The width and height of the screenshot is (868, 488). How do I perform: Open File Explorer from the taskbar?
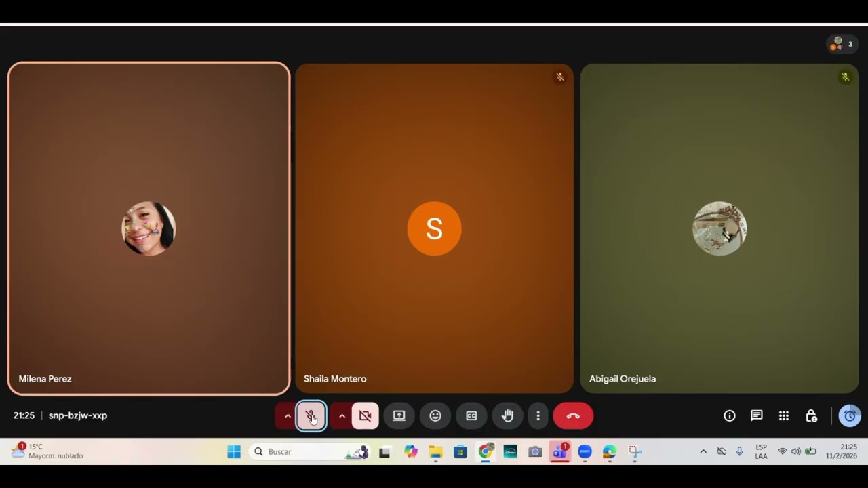(435, 452)
